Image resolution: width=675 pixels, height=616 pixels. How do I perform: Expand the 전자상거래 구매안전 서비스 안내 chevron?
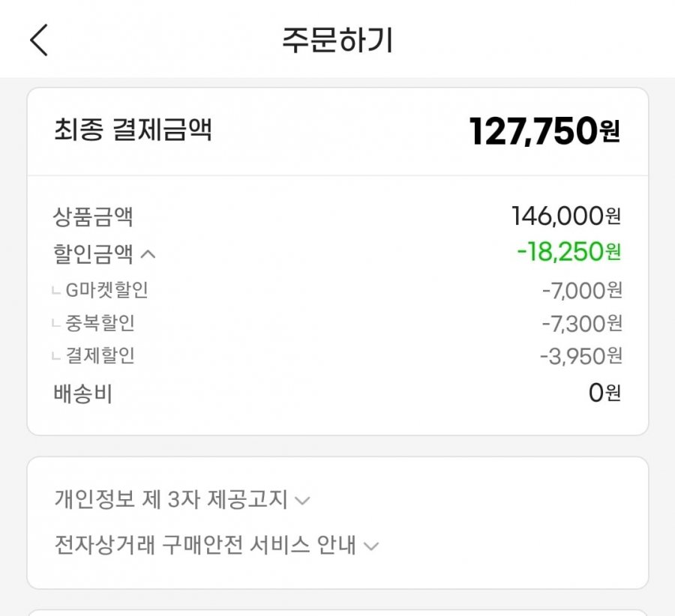coord(371,546)
